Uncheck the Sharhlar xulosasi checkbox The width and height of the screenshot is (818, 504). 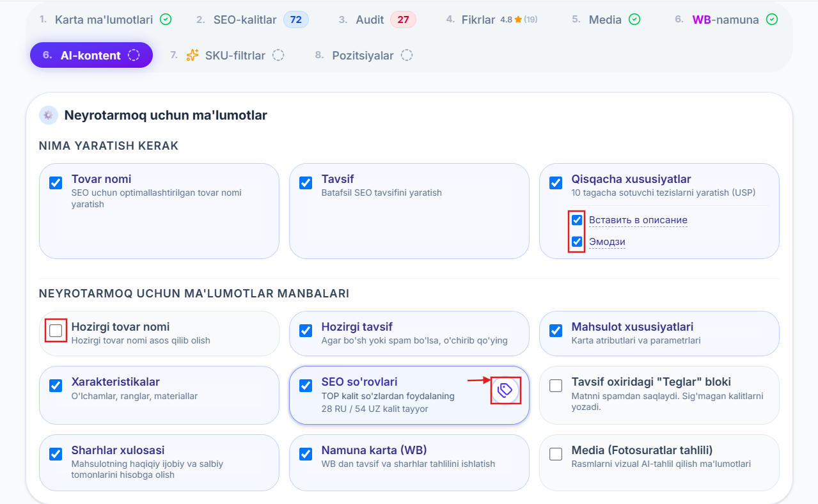[x=56, y=454]
